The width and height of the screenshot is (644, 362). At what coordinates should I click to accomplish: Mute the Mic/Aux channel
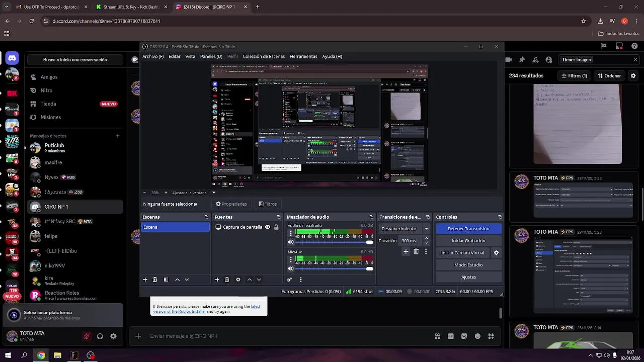[290, 268]
